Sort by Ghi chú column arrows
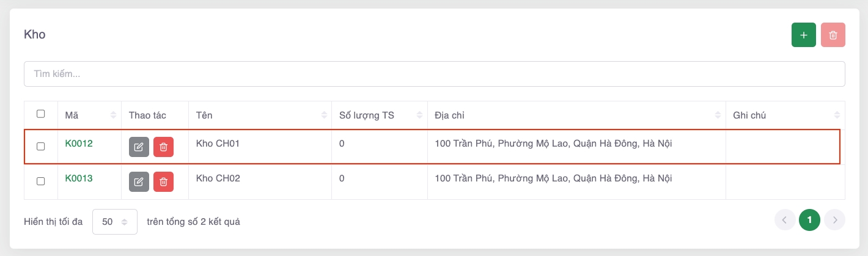868x256 pixels. coord(836,115)
